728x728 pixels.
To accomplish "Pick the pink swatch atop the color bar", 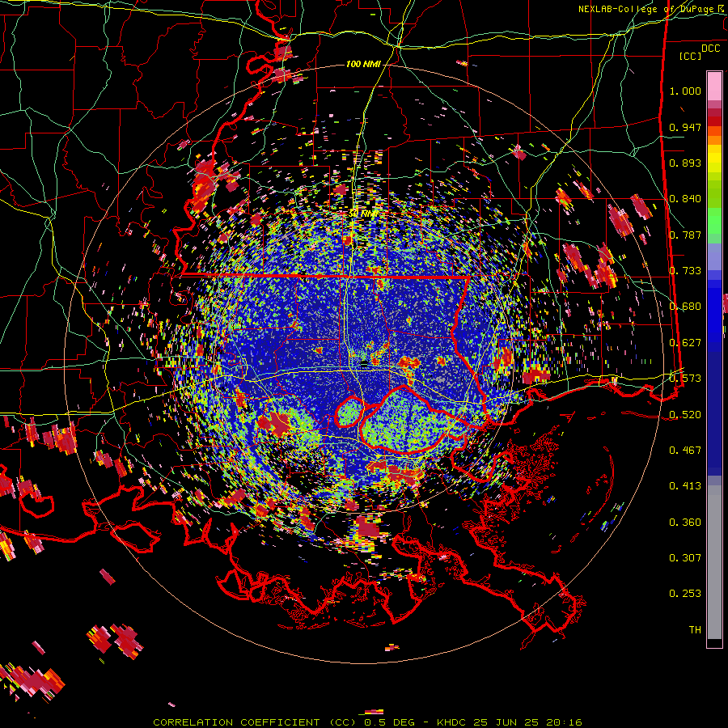I will [x=714, y=86].
